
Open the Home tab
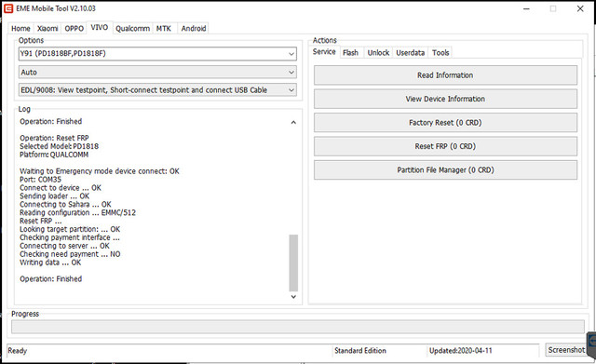(x=20, y=29)
